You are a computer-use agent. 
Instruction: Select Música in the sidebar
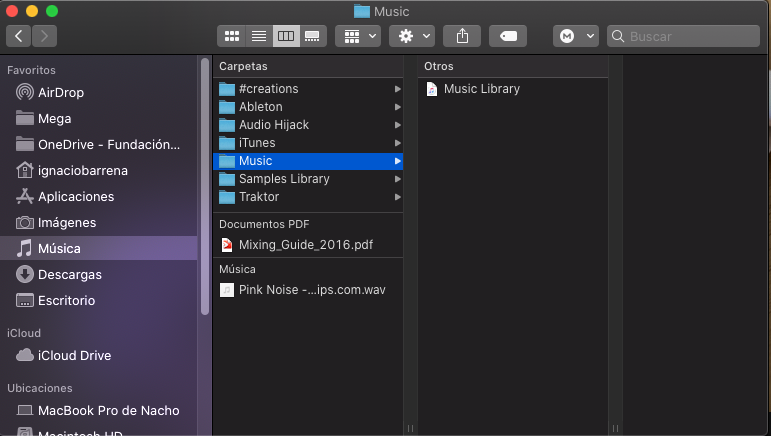click(98, 248)
